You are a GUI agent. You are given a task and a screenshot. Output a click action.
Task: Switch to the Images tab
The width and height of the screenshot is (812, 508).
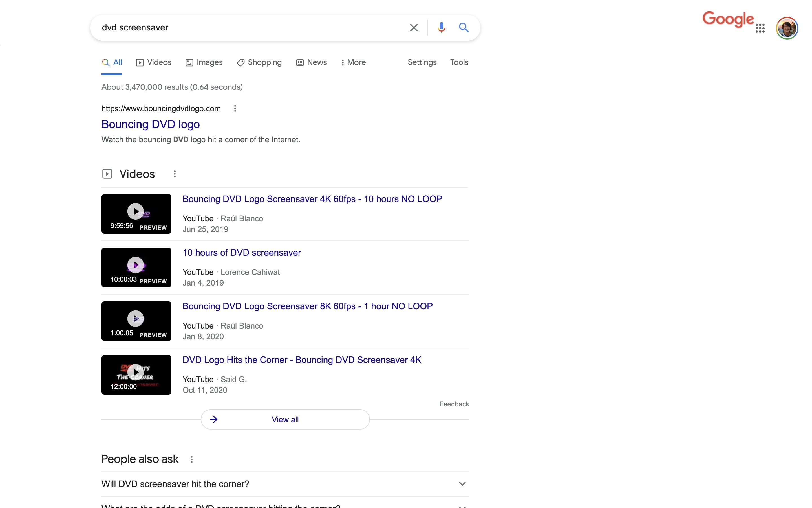point(204,62)
